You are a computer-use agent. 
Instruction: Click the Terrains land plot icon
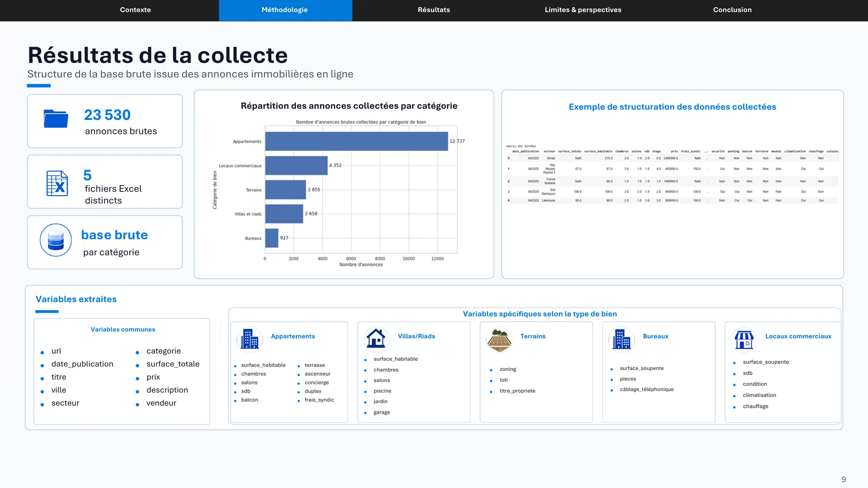499,340
